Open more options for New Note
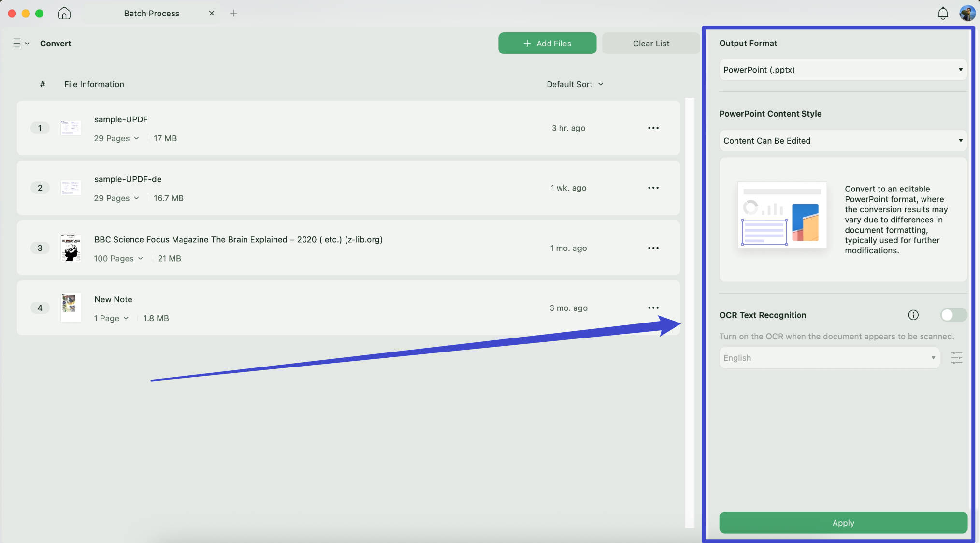Viewport: 980px width, 543px height. coord(653,308)
